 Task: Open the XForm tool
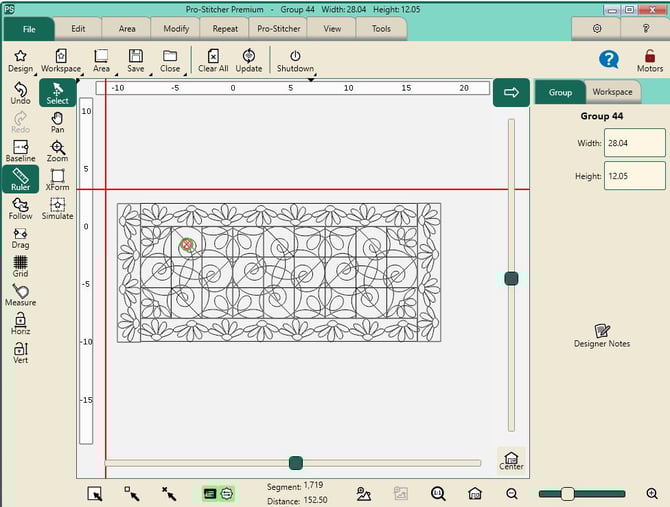pos(57,180)
